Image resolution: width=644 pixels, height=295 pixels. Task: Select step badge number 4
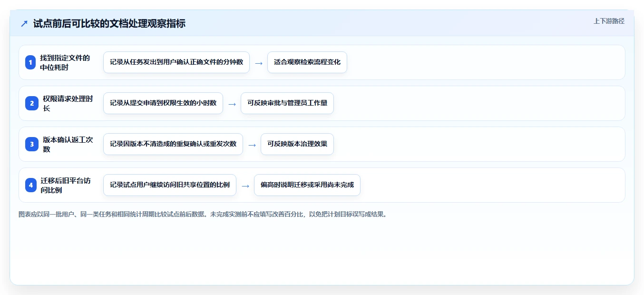(x=31, y=185)
